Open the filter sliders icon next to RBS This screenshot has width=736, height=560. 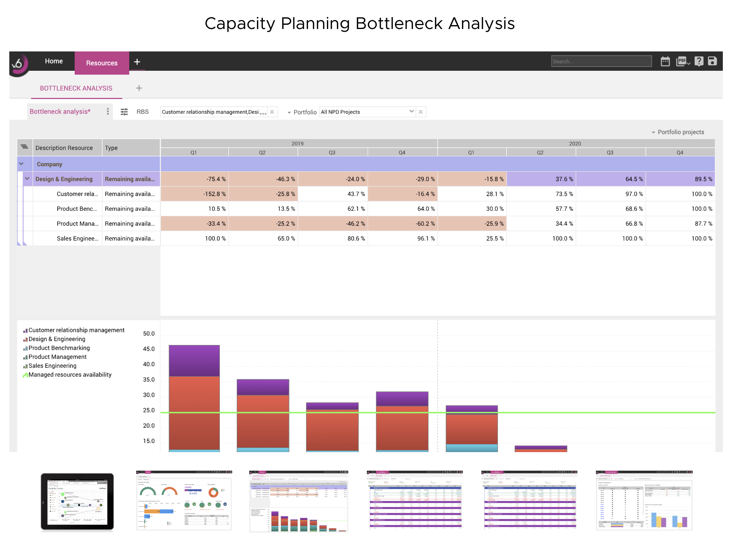[124, 111]
